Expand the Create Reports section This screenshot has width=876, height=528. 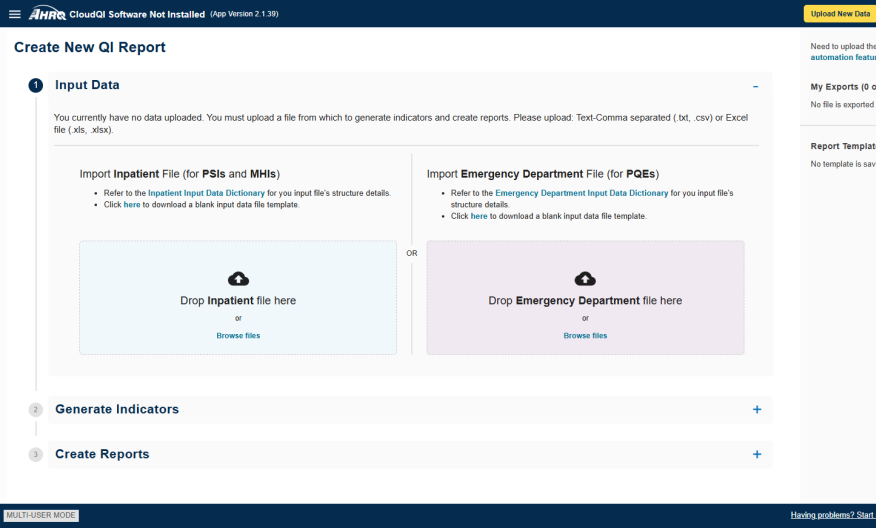click(756, 455)
